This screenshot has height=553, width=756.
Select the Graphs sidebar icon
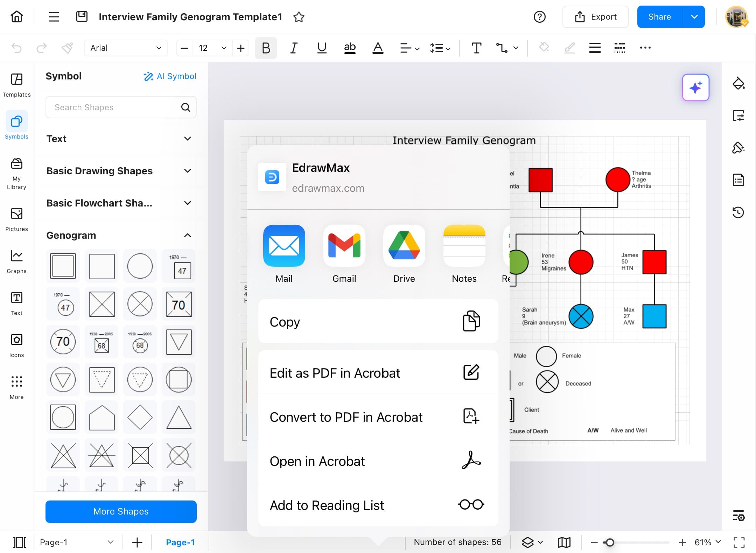coord(16,261)
